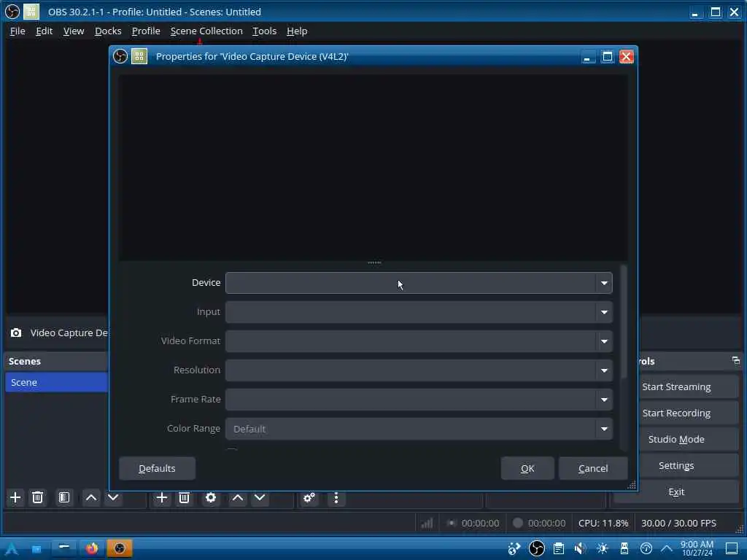This screenshot has width=747, height=560.
Task: Open advanced audio properties gears icon
Action: tap(309, 498)
